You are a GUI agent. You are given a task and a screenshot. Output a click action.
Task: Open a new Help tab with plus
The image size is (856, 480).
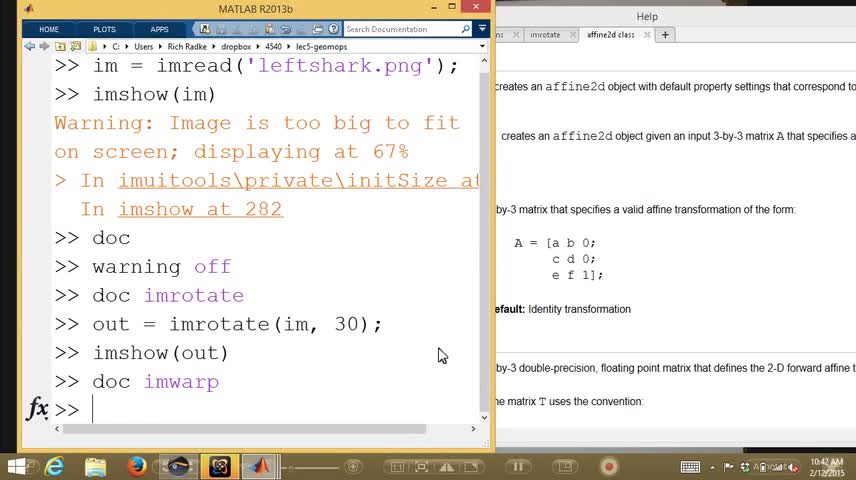665,35
